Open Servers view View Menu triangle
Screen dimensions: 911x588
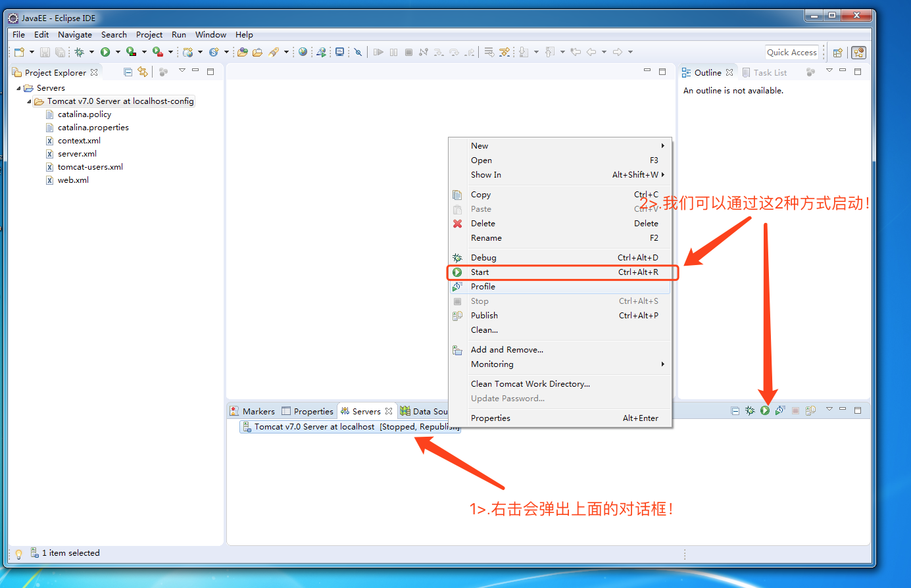click(x=829, y=409)
